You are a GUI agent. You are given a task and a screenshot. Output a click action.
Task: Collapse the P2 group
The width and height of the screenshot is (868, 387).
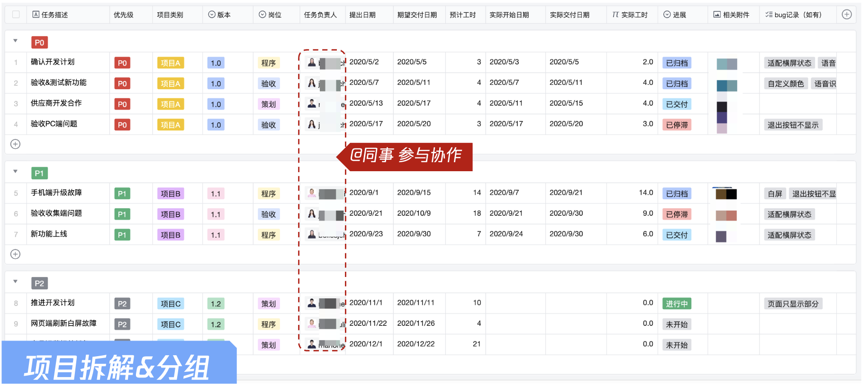[16, 281]
